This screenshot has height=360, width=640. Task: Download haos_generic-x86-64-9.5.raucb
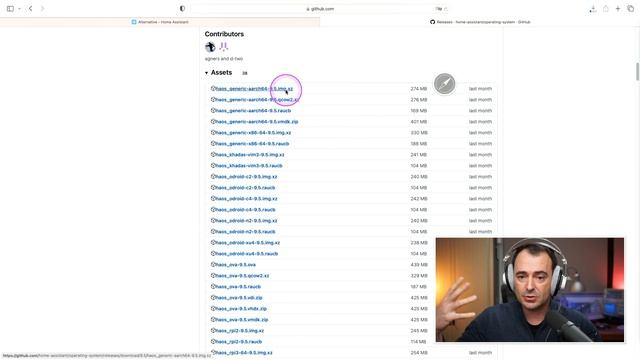pos(252,144)
